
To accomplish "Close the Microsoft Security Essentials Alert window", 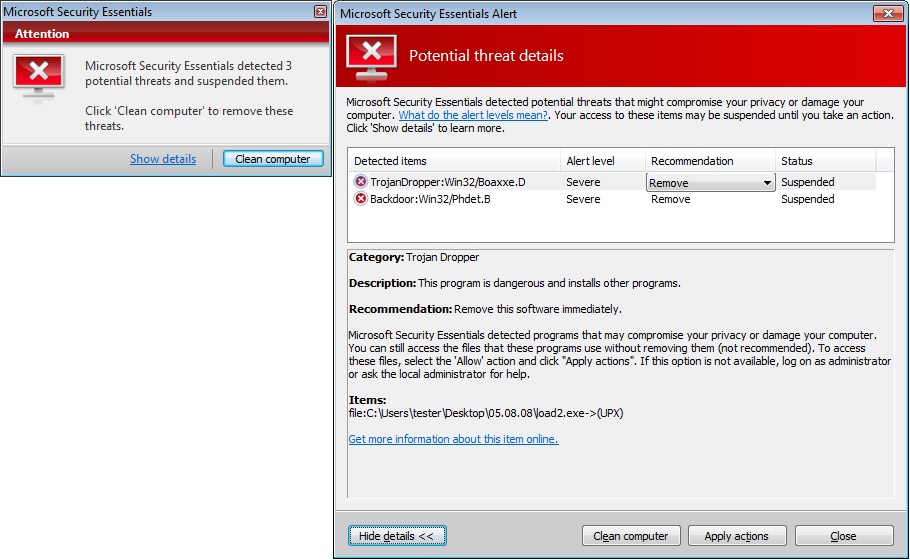I will tap(888, 13).
